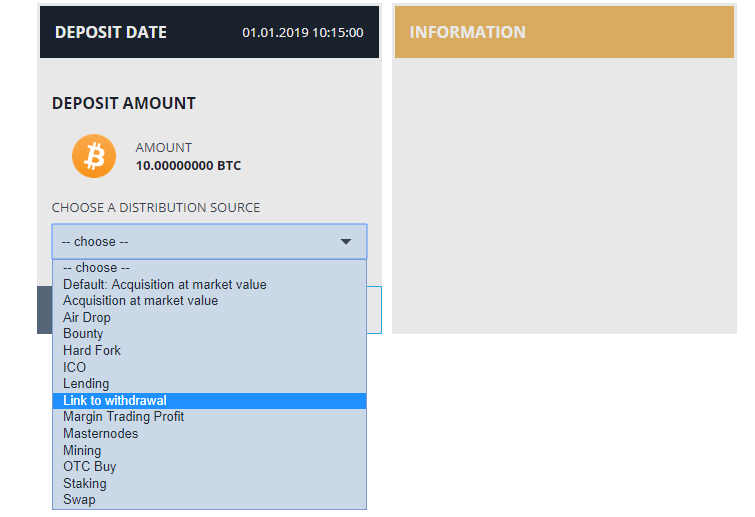This screenshot has width=755, height=517.
Task: Pick the Air Drop option
Action: [209, 318]
